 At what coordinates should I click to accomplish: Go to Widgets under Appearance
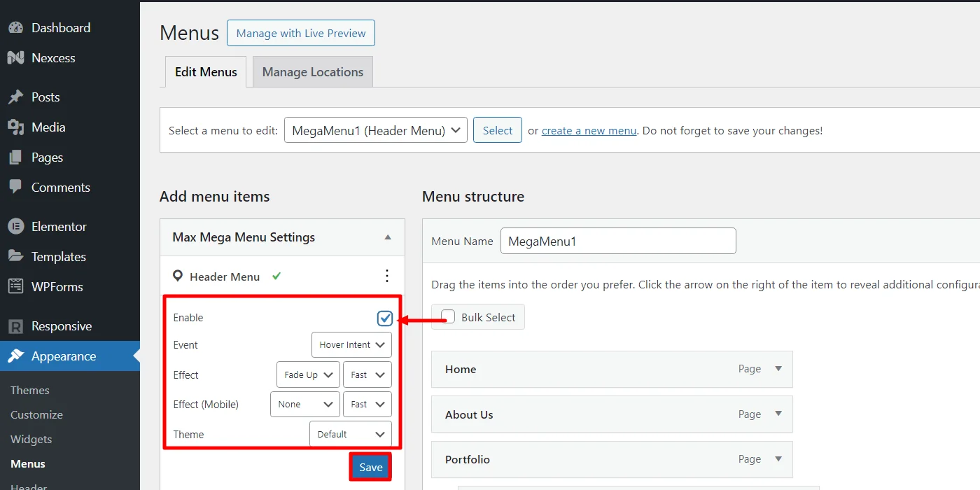tap(31, 439)
